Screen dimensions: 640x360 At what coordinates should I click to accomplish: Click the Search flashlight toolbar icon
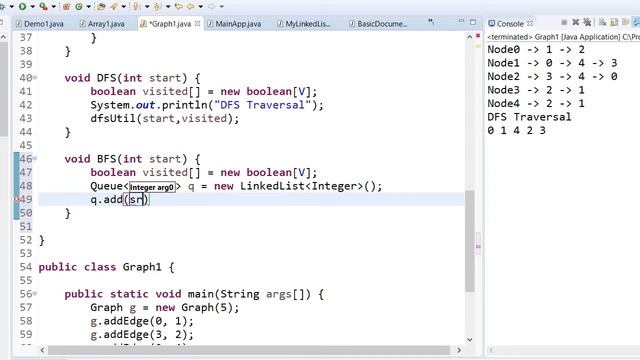[113, 7]
